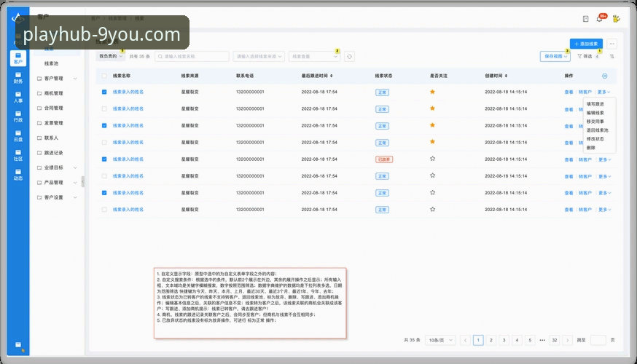
Task: Toggle the select-all checkbox in the table header
Action: point(104,76)
